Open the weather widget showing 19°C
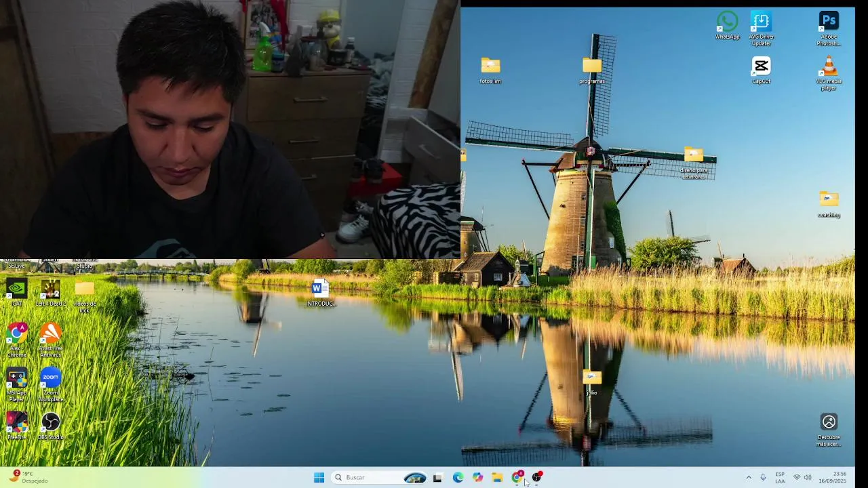Viewport: 868px width, 488px height. (28, 477)
